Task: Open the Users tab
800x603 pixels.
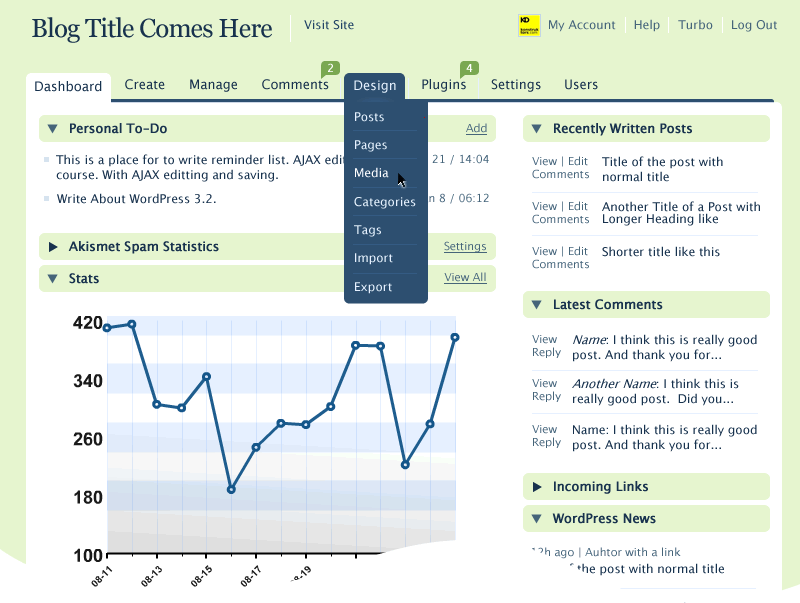Action: [x=581, y=85]
